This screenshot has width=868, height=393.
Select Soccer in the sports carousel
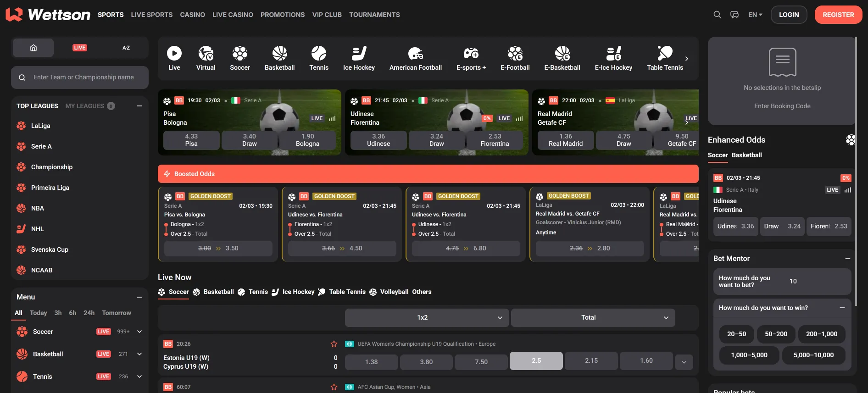(239, 58)
